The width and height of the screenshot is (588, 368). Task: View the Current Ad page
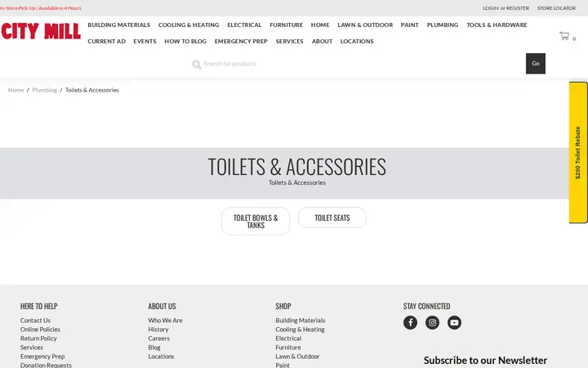[106, 42]
